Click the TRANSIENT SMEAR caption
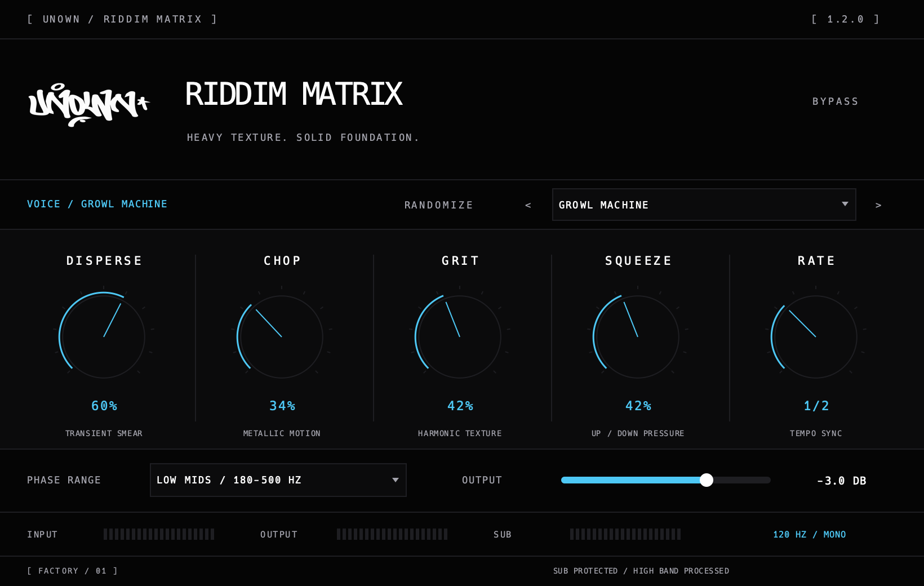Screen dimensions: 924x586 pos(104,433)
